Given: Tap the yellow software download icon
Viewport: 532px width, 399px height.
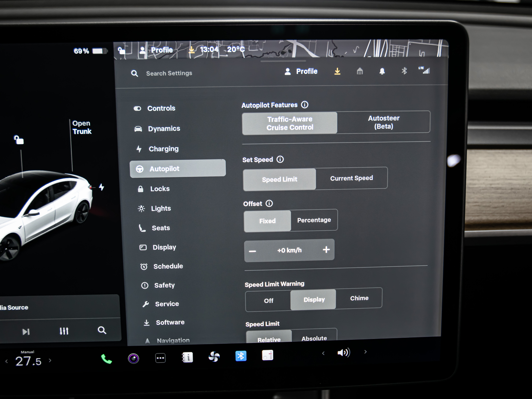Looking at the screenshot, I should click(x=337, y=71).
